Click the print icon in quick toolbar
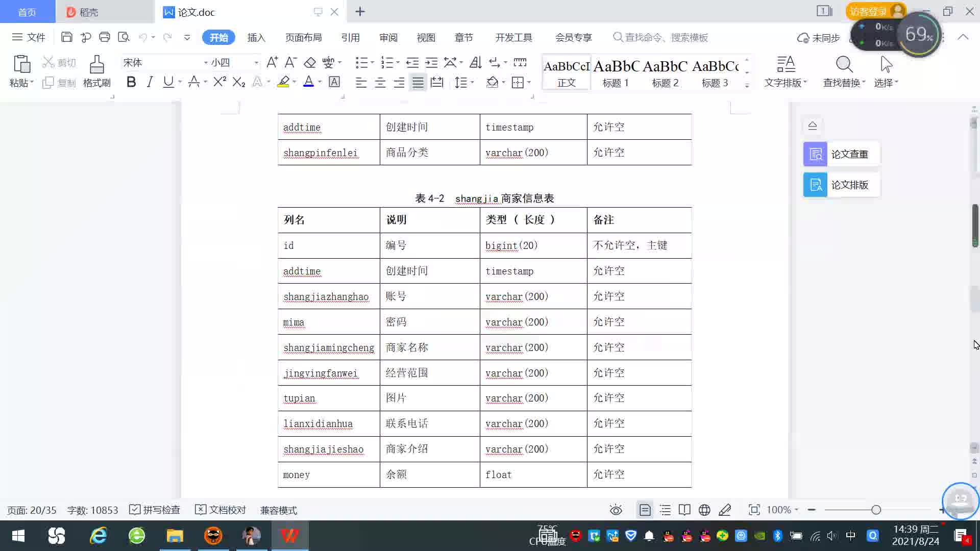 [x=105, y=37]
